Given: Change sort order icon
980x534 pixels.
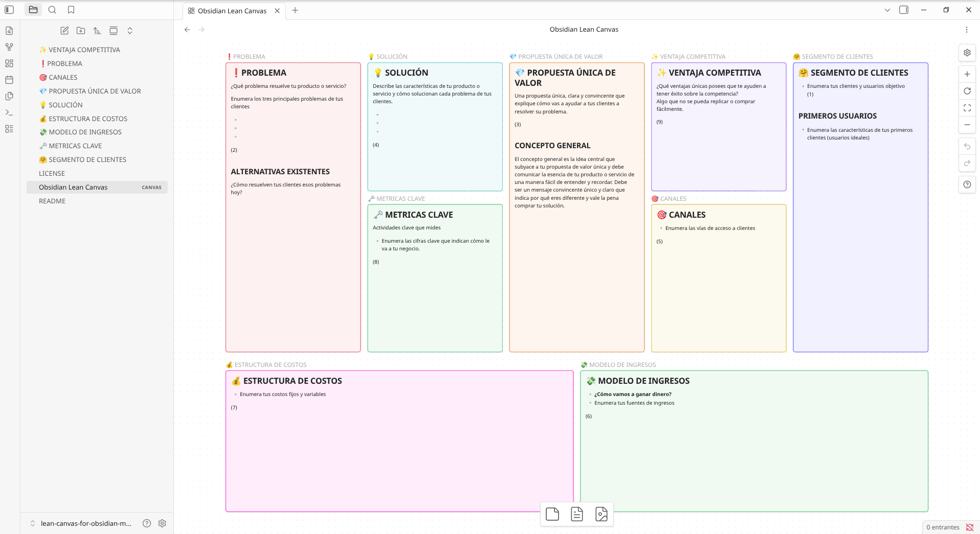Looking at the screenshot, I should point(97,31).
